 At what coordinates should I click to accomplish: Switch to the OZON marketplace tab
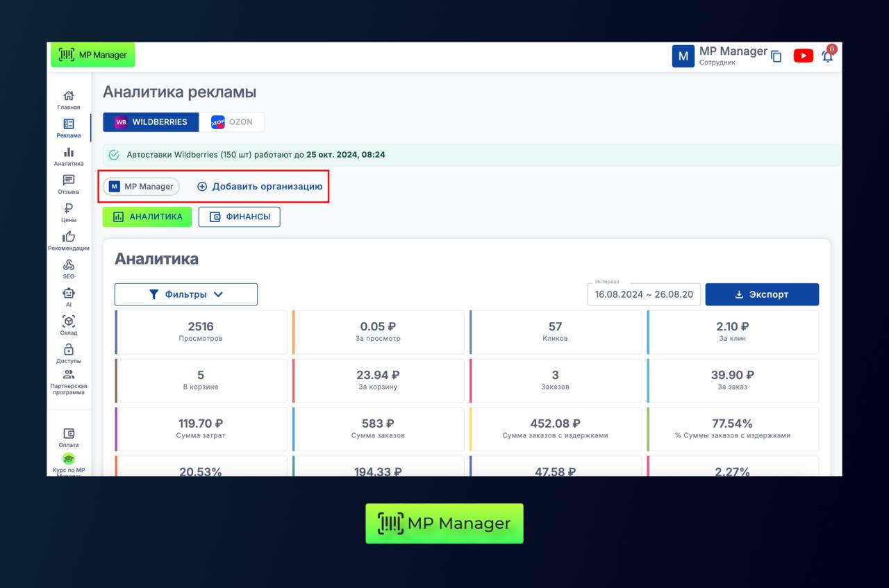(232, 122)
